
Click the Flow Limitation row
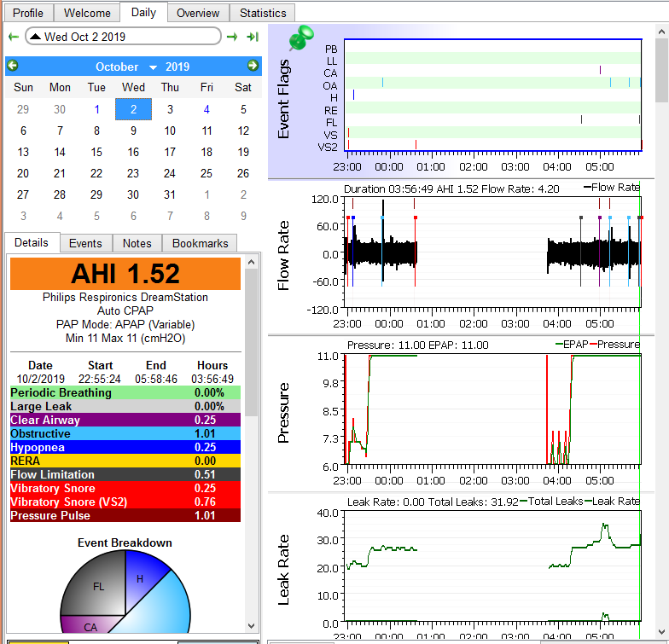[x=125, y=474]
